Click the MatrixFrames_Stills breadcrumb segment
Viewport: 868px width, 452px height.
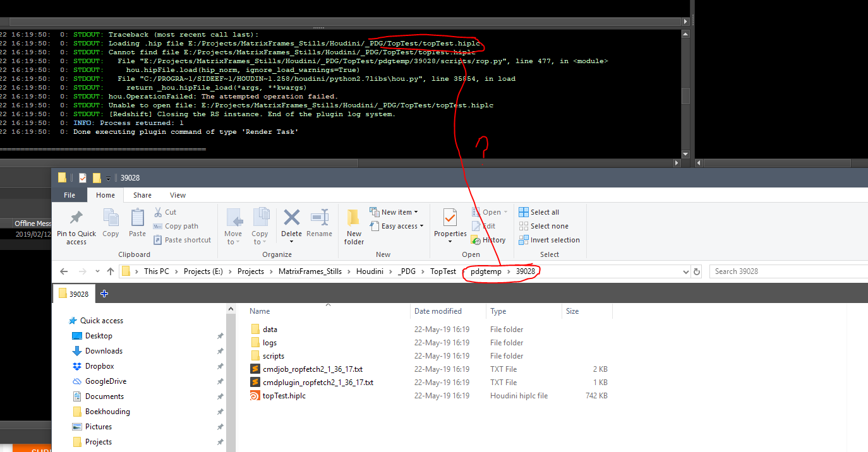click(310, 271)
